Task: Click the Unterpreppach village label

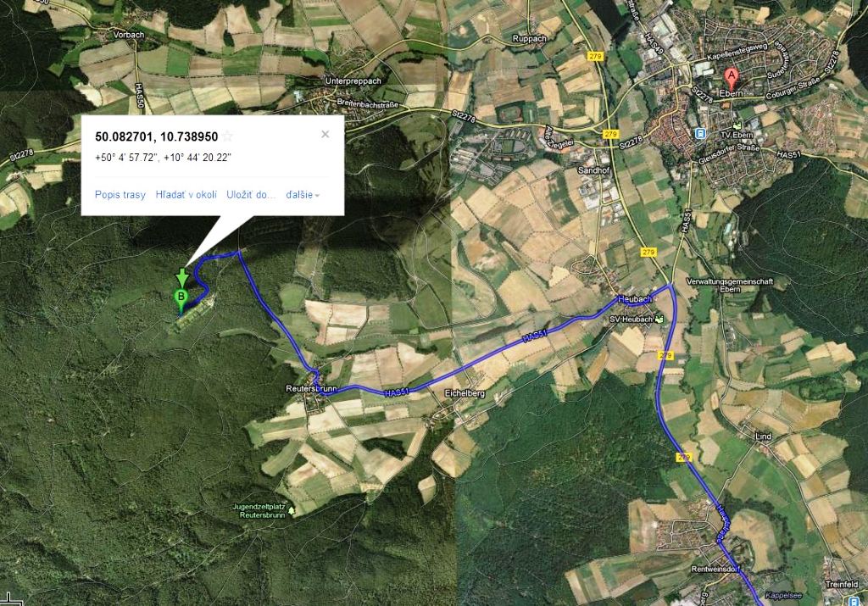Action: tap(353, 81)
